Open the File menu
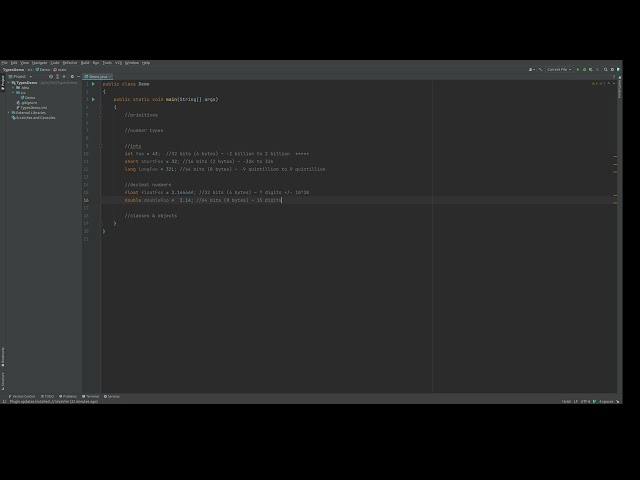The image size is (640, 480). (x=4, y=63)
